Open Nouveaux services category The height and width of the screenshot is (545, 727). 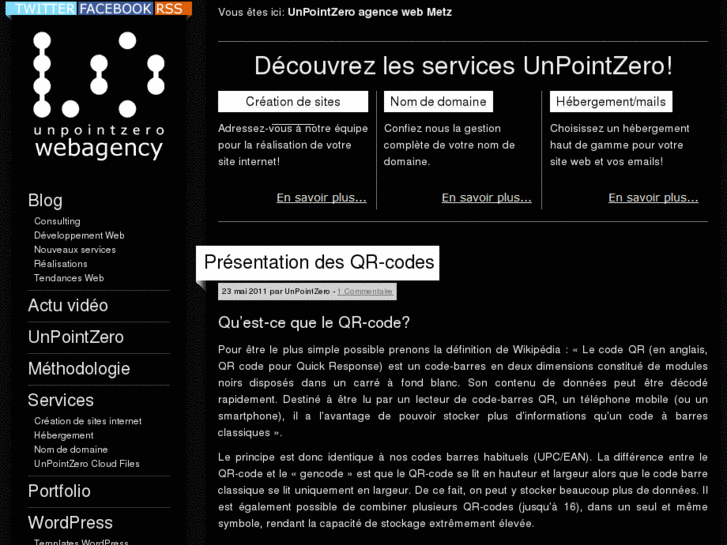tap(75, 250)
